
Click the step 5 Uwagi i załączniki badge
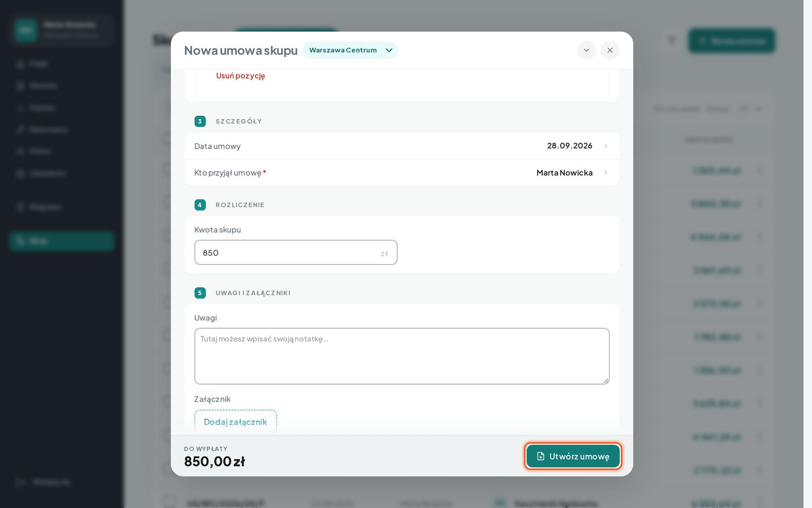(x=200, y=293)
